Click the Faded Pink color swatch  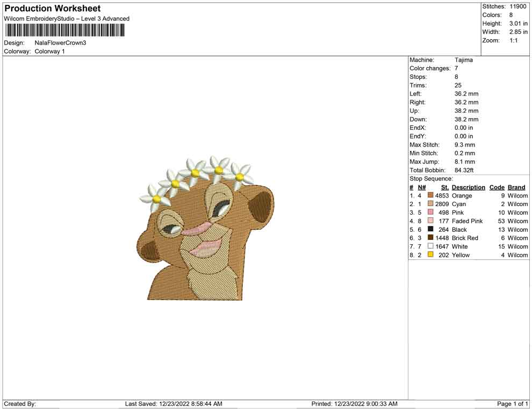pyautogui.click(x=429, y=221)
